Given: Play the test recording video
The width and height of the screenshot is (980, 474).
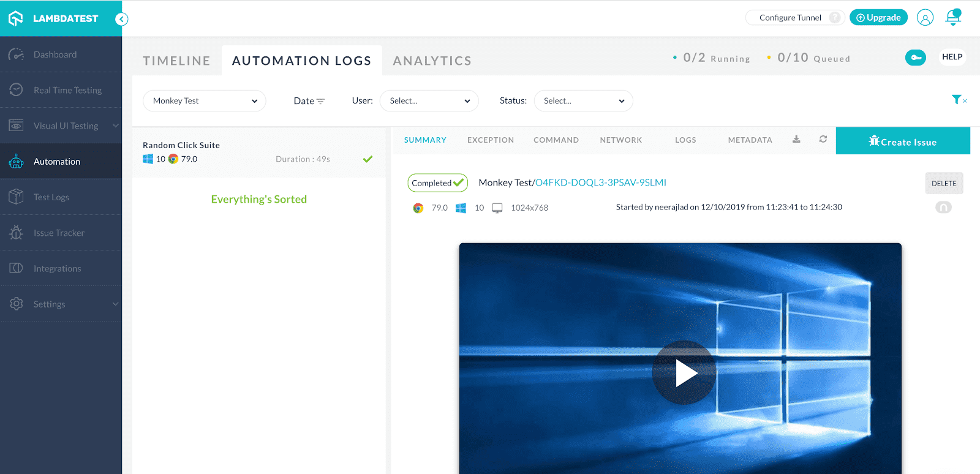Looking at the screenshot, I should pyautogui.click(x=685, y=372).
